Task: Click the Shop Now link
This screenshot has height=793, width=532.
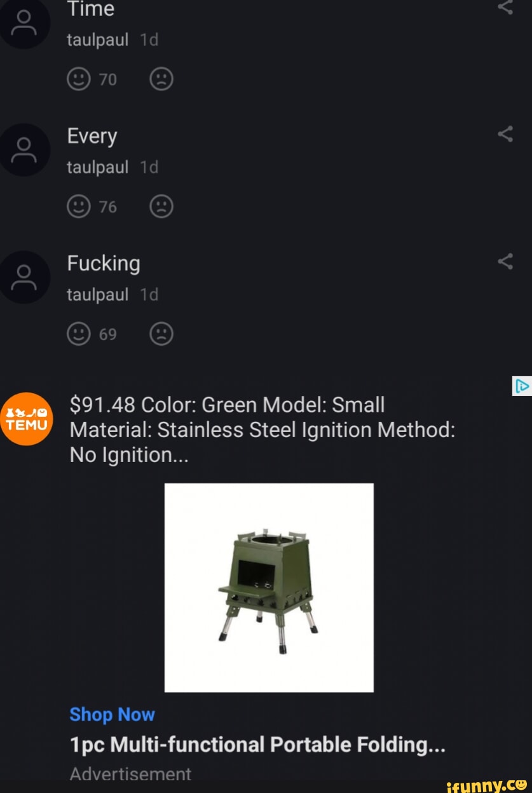Action: (x=112, y=714)
